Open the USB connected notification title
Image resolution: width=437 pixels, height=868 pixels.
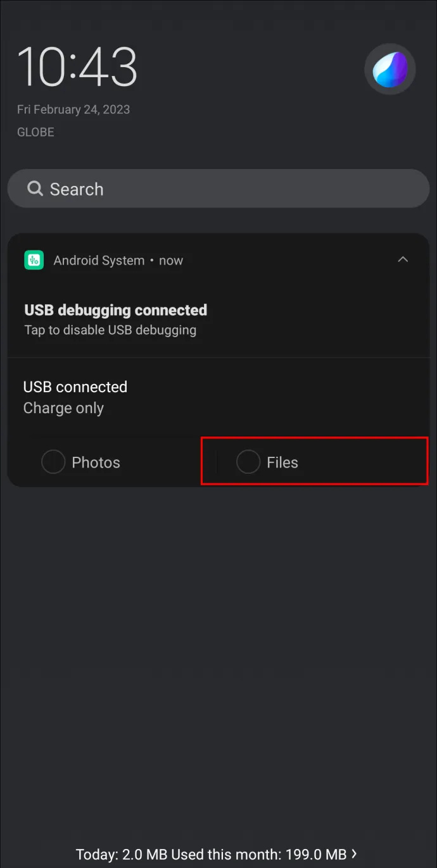pyautogui.click(x=75, y=387)
